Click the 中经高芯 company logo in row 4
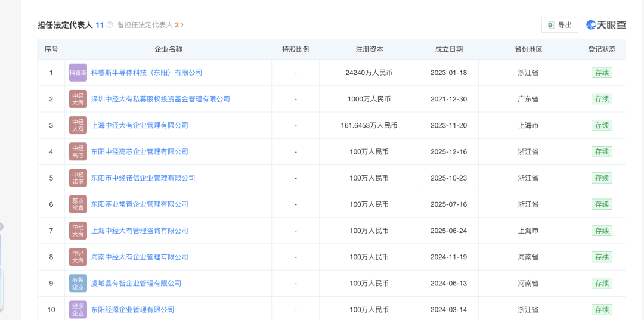The width and height of the screenshot is (644, 320). click(x=78, y=151)
